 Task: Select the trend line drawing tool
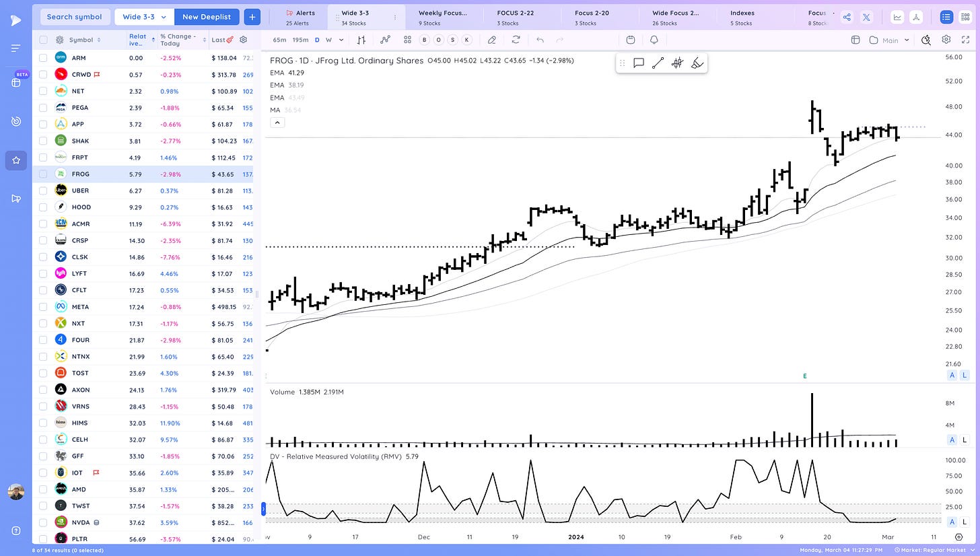(658, 63)
